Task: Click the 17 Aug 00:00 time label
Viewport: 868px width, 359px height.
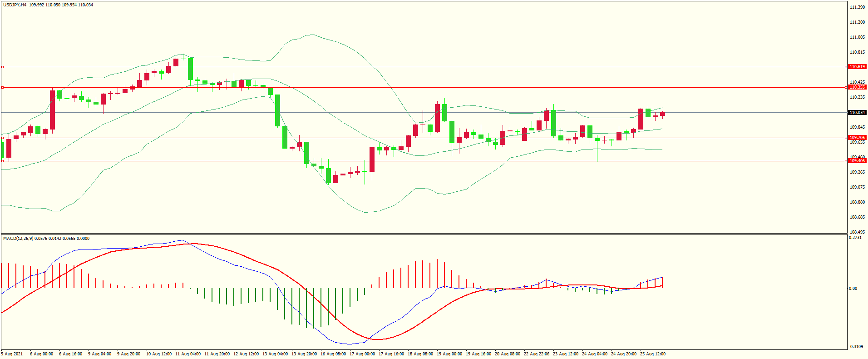Action: coord(362,354)
